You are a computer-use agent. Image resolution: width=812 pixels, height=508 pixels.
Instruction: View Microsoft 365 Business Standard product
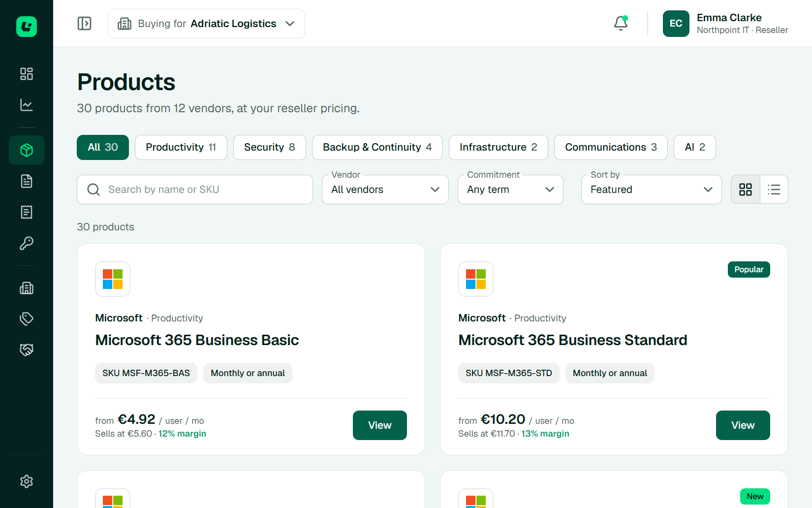tap(743, 425)
